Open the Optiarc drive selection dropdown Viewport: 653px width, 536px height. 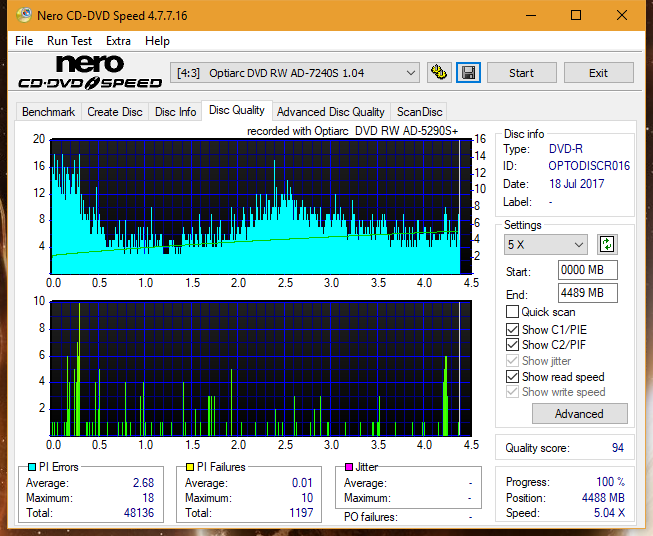294,73
